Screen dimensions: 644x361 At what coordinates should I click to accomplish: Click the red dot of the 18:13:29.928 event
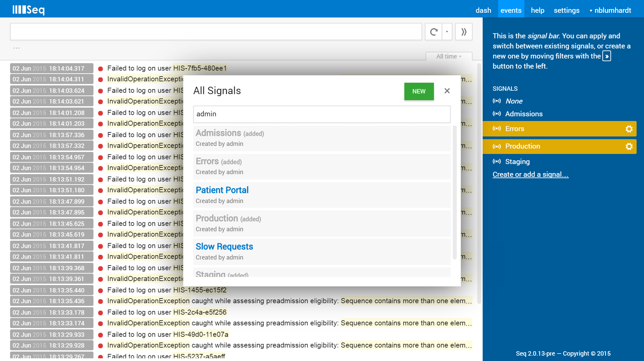coord(100,346)
